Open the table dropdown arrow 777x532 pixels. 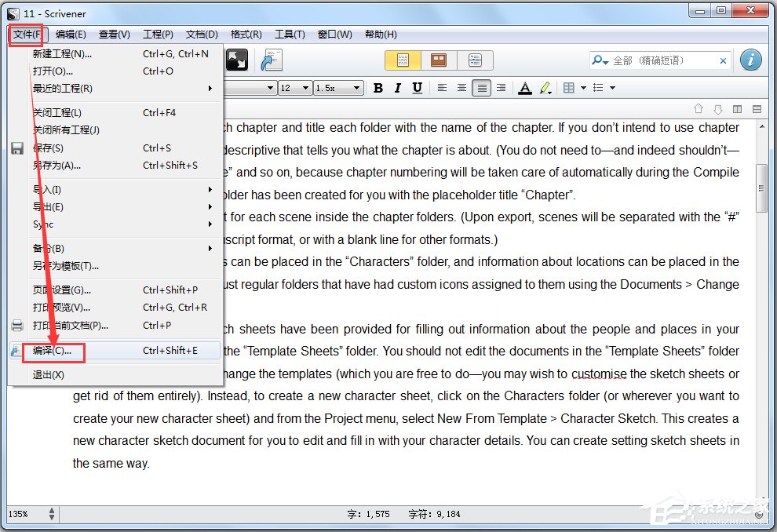(x=583, y=88)
